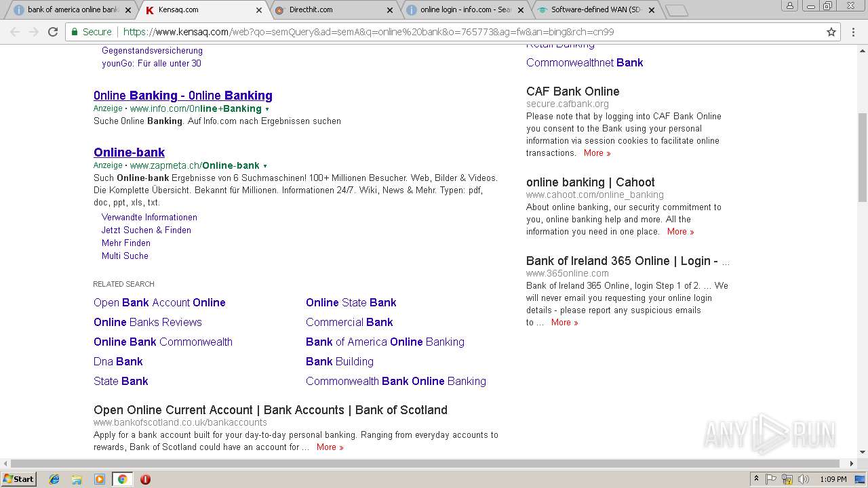Show hidden system tray icons

(x=756, y=479)
